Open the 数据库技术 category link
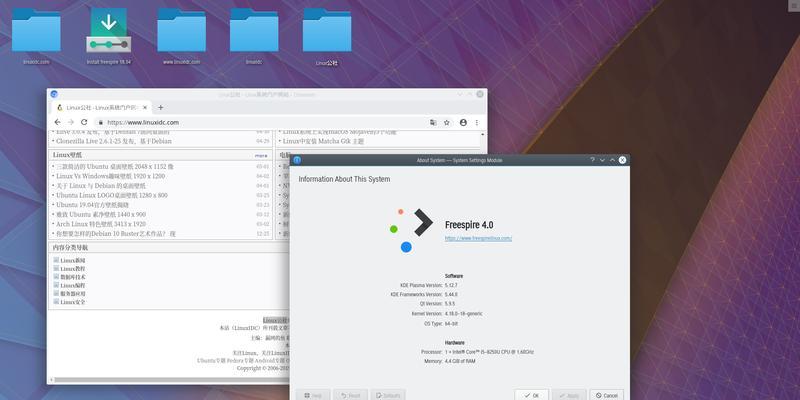This screenshot has width=800, height=400. 73,277
